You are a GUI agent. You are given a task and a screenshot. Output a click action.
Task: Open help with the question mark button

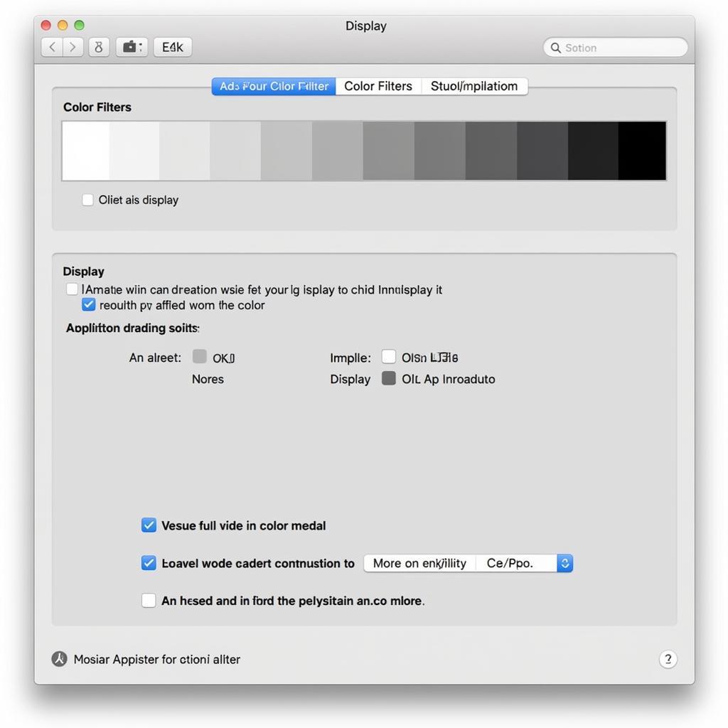point(668,659)
